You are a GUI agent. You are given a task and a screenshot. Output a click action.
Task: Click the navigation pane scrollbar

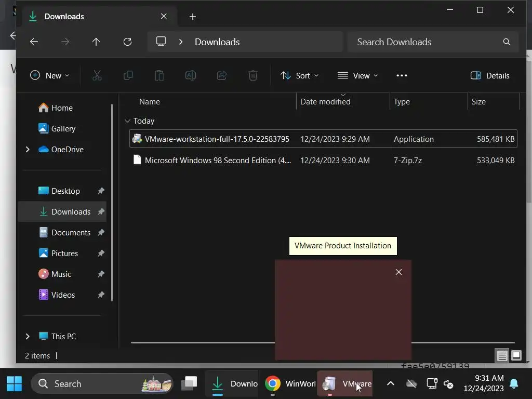[112, 202]
